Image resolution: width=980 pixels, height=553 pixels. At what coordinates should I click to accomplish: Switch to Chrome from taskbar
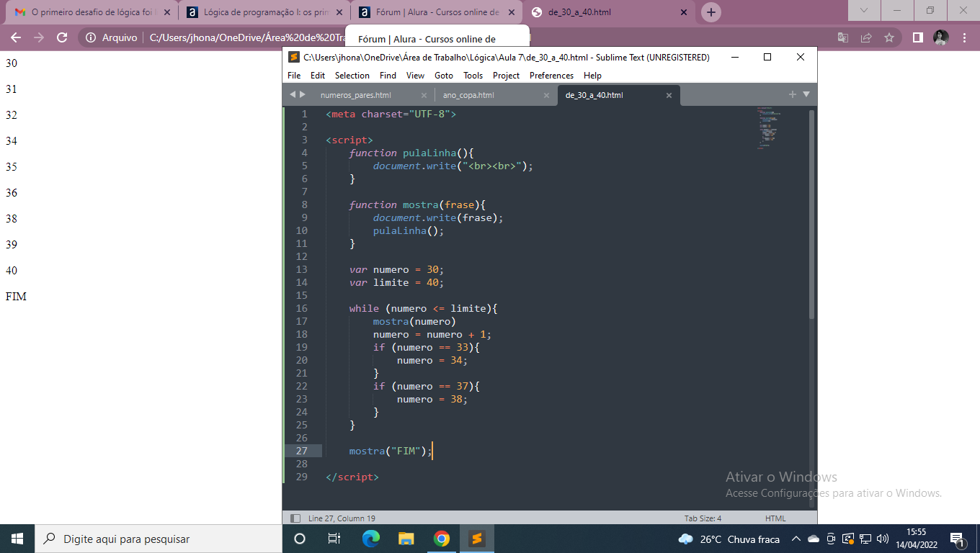pos(442,539)
